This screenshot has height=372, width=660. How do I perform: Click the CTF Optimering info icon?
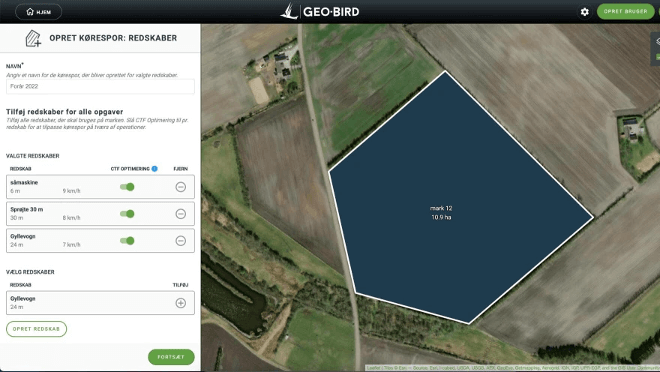154,169
